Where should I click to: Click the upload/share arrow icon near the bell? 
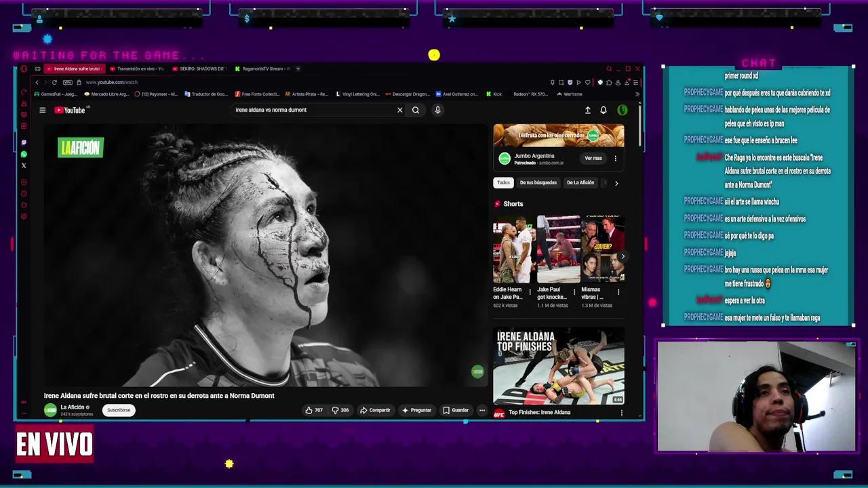tap(587, 110)
